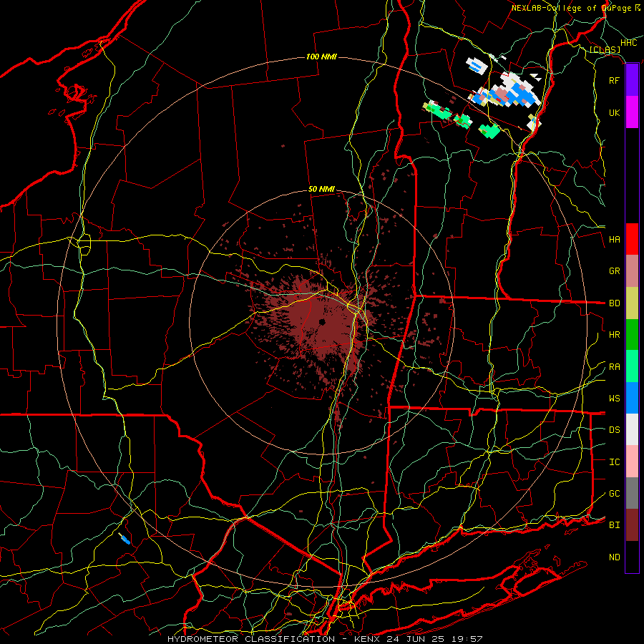Click the 'HR' legend label
The height and width of the screenshot is (644, 644).
tap(615, 335)
